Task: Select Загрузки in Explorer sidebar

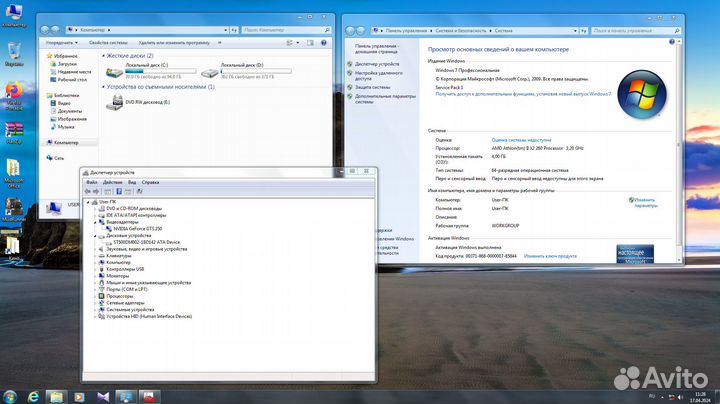Action: tap(67, 64)
